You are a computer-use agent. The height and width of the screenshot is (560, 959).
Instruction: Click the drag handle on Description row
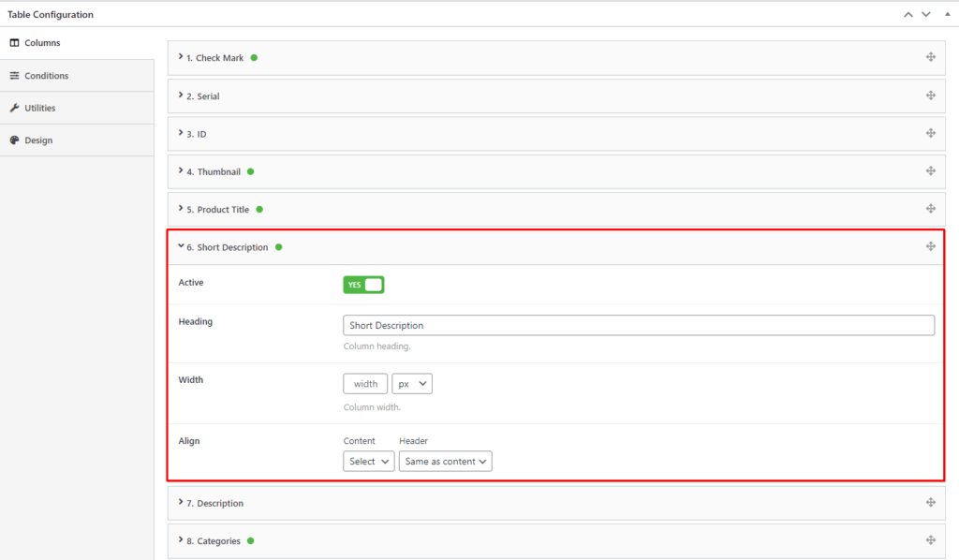(x=930, y=502)
